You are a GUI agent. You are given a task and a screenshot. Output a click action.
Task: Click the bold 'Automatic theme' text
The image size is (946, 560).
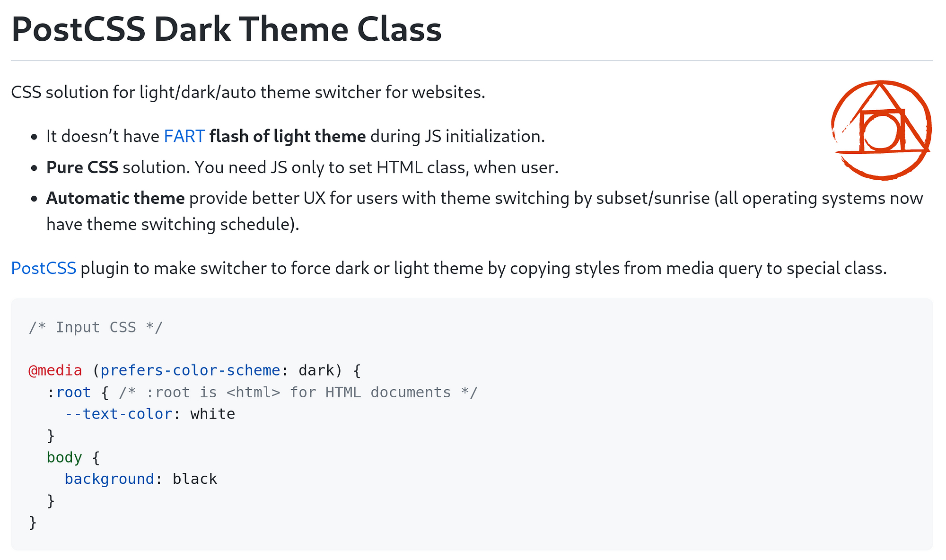point(115,198)
